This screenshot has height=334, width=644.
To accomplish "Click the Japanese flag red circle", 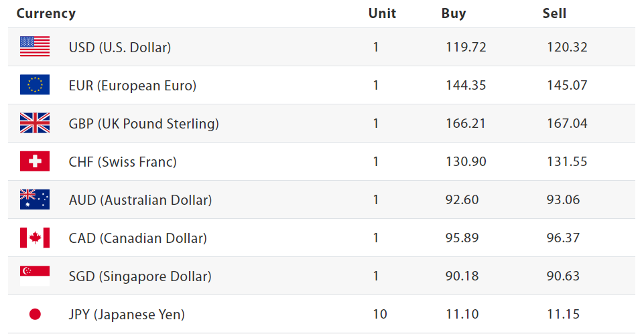I will click(35, 314).
